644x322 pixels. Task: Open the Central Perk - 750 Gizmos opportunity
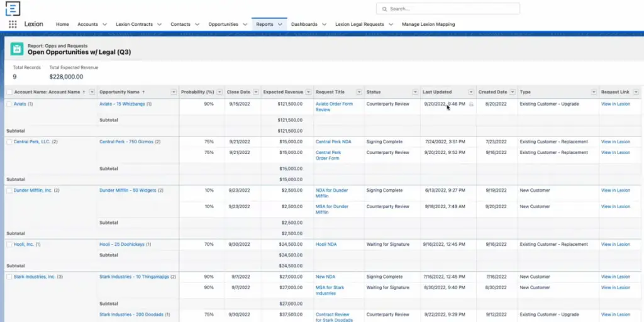point(128,142)
